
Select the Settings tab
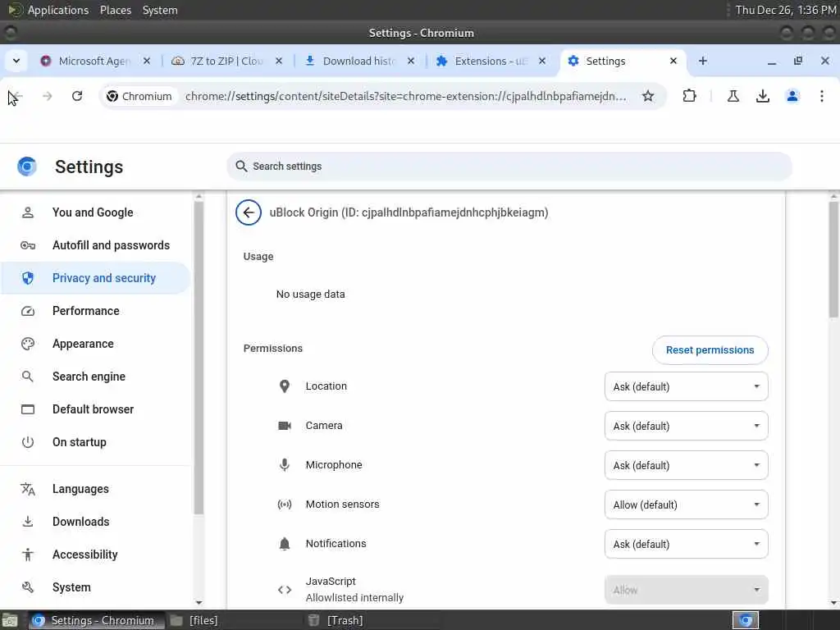(623, 61)
